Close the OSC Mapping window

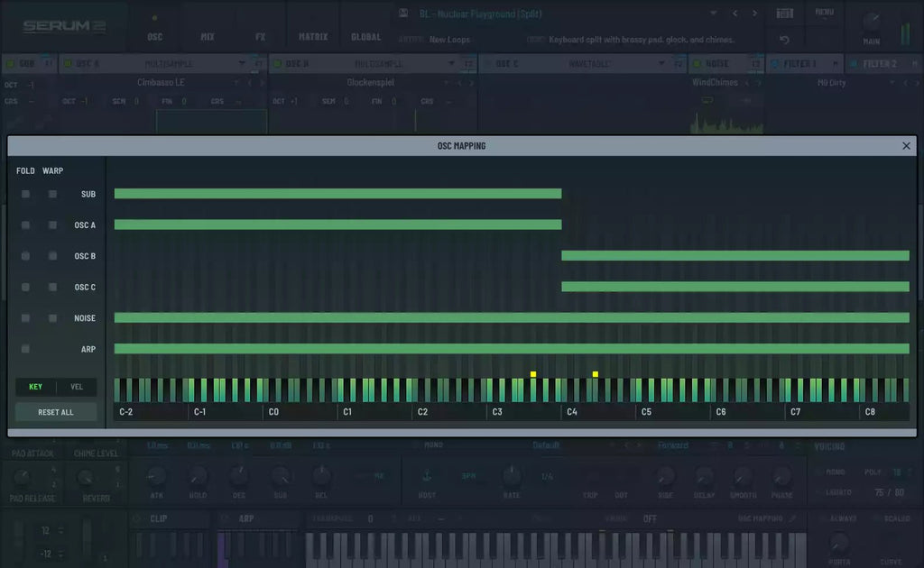pyautogui.click(x=906, y=146)
